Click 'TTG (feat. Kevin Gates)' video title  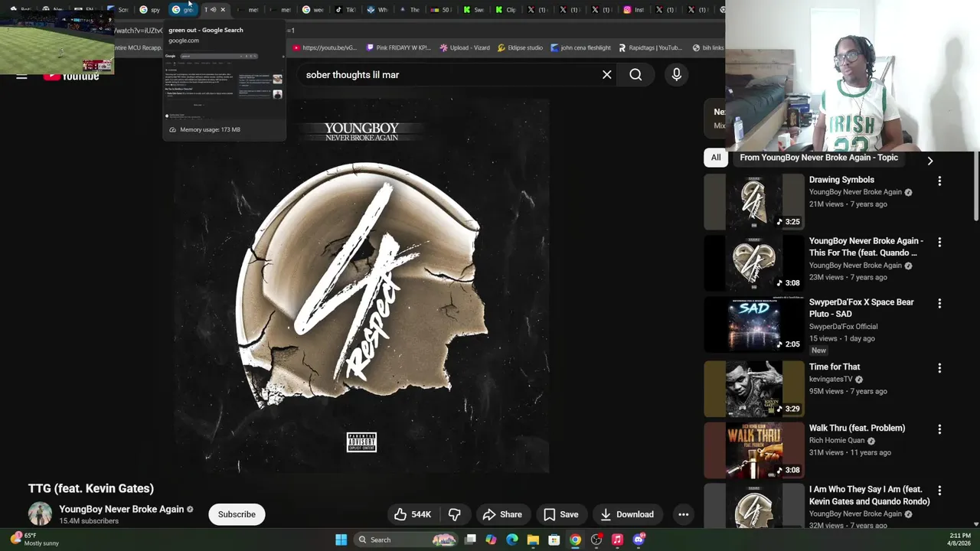pos(91,488)
